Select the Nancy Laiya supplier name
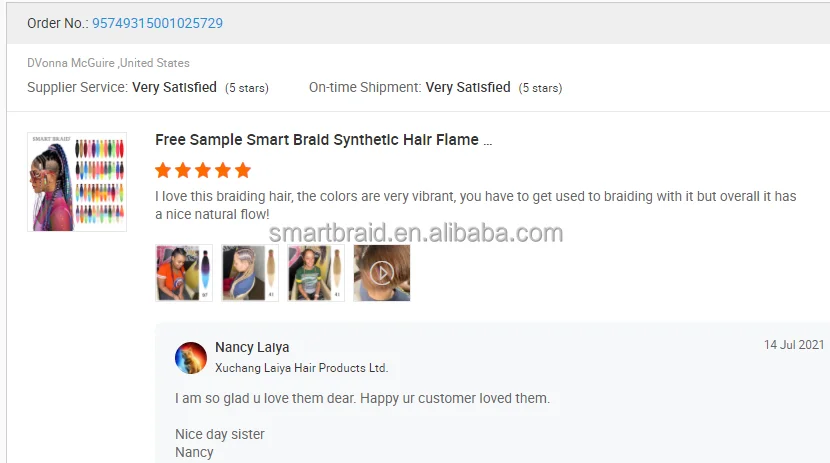 252,347
